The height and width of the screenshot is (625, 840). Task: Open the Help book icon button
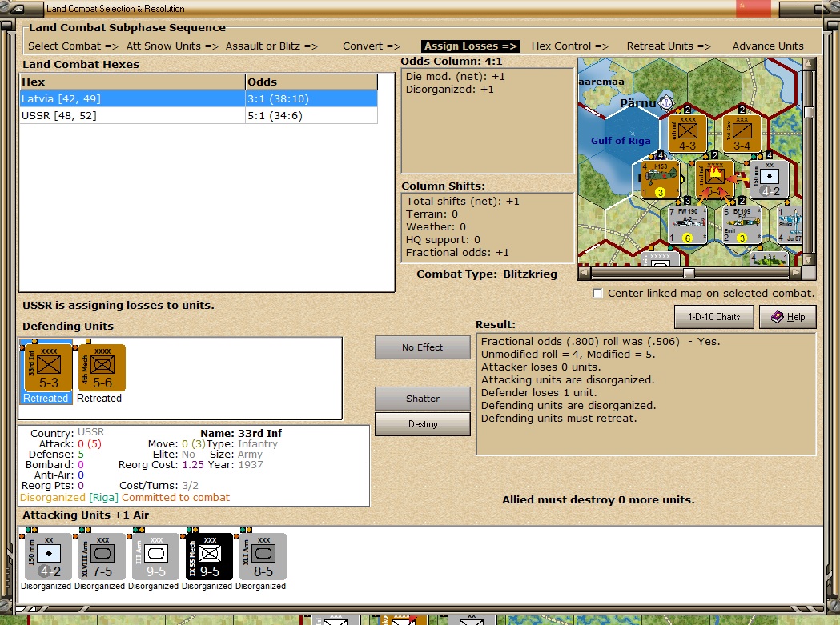click(x=787, y=317)
